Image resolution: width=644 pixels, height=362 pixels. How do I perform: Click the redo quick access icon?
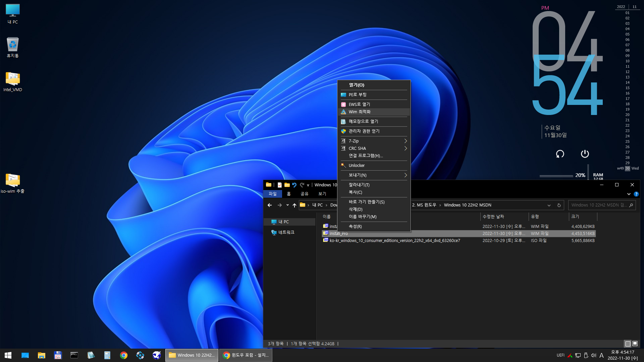[302, 185]
